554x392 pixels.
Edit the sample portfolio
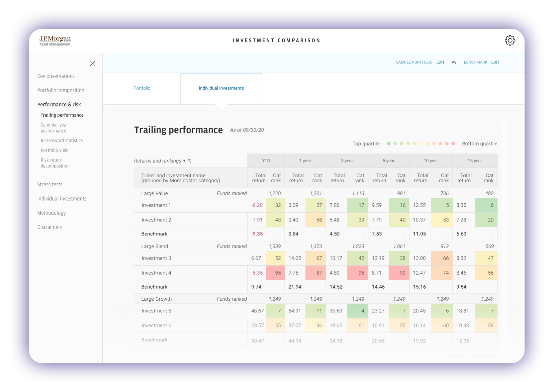[x=440, y=63]
